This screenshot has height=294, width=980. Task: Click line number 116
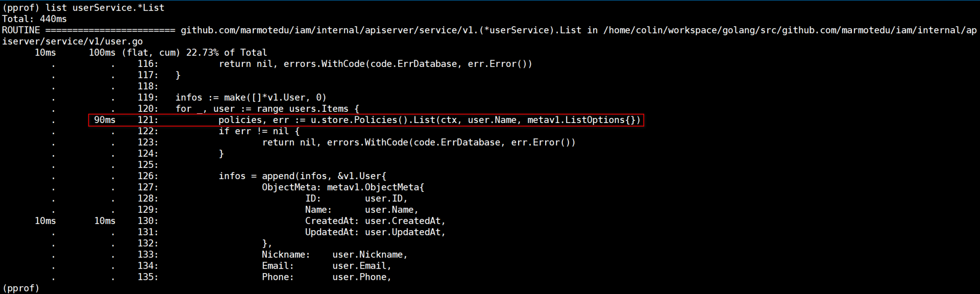[x=148, y=64]
